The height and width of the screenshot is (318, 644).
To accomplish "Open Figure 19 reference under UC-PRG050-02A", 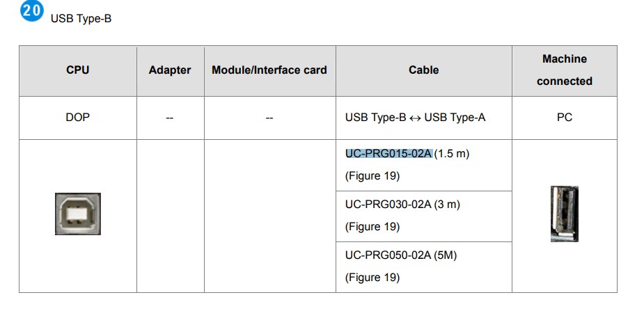I will 372,278.
